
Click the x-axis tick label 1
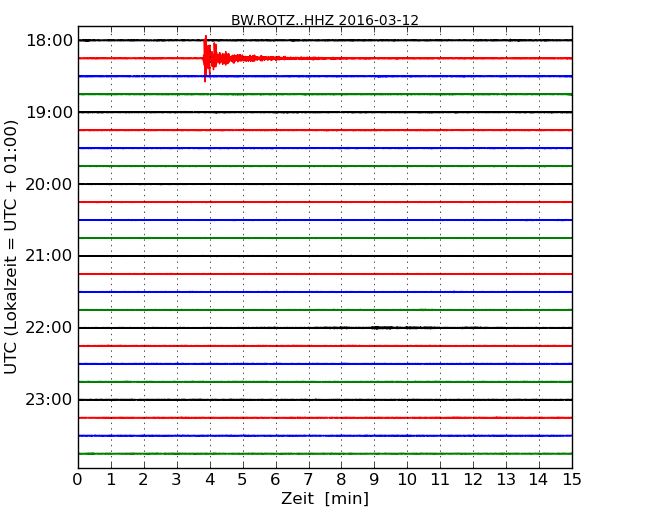111,479
